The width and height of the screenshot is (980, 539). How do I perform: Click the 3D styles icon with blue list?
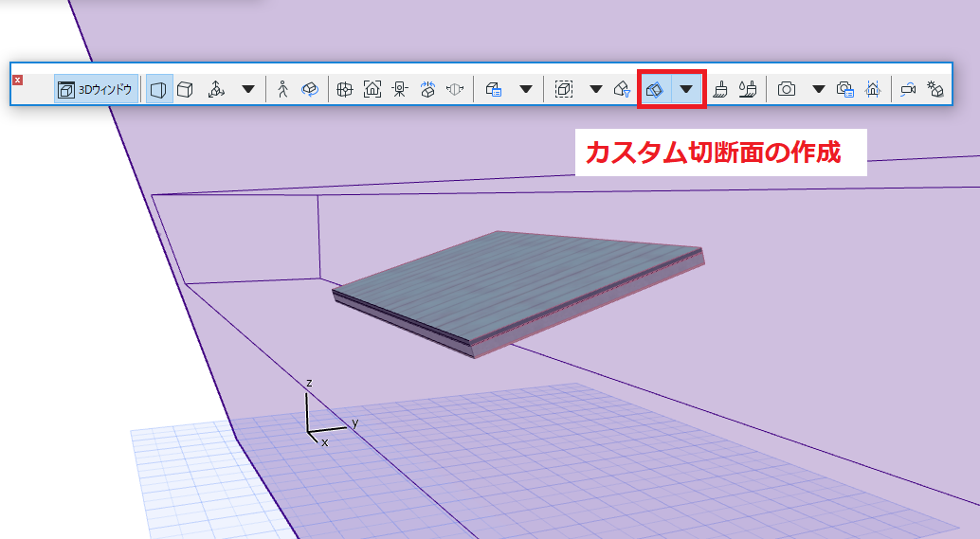[494, 89]
